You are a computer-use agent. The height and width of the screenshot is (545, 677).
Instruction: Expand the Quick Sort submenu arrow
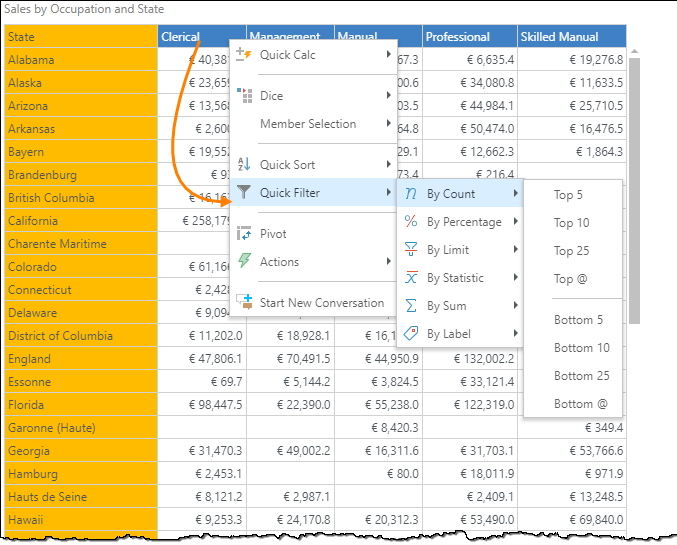click(x=389, y=164)
